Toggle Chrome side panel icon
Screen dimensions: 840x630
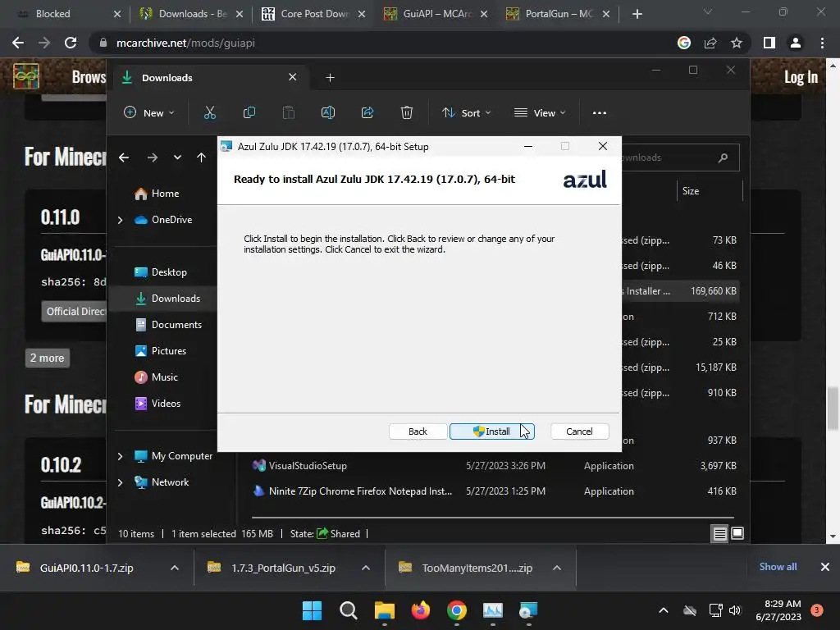(x=769, y=43)
